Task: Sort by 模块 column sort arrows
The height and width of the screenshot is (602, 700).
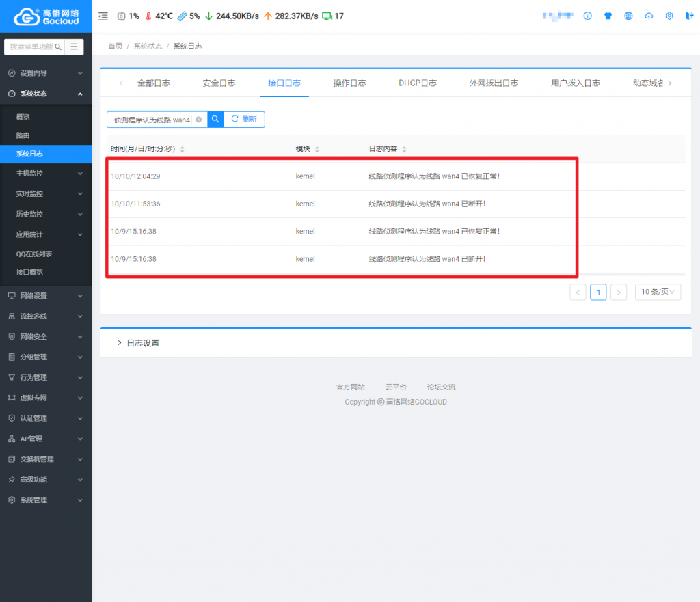Action: click(317, 149)
